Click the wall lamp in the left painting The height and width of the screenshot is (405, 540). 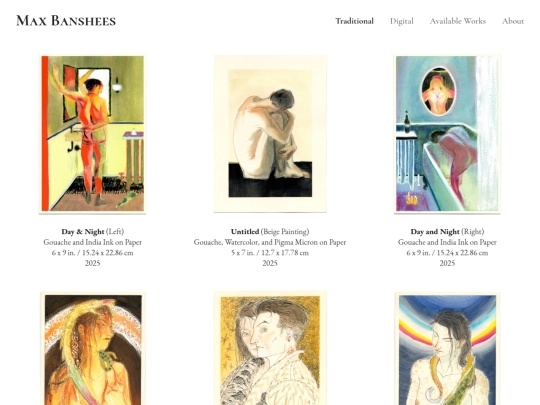click(117, 85)
